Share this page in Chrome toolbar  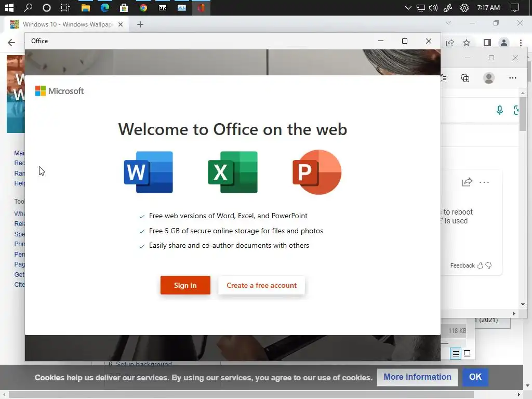pyautogui.click(x=450, y=43)
